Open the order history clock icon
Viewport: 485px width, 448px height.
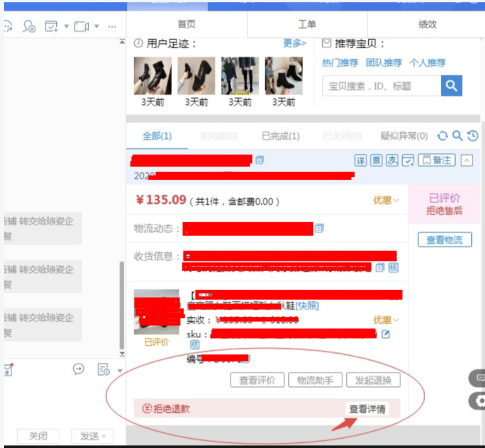[472, 135]
